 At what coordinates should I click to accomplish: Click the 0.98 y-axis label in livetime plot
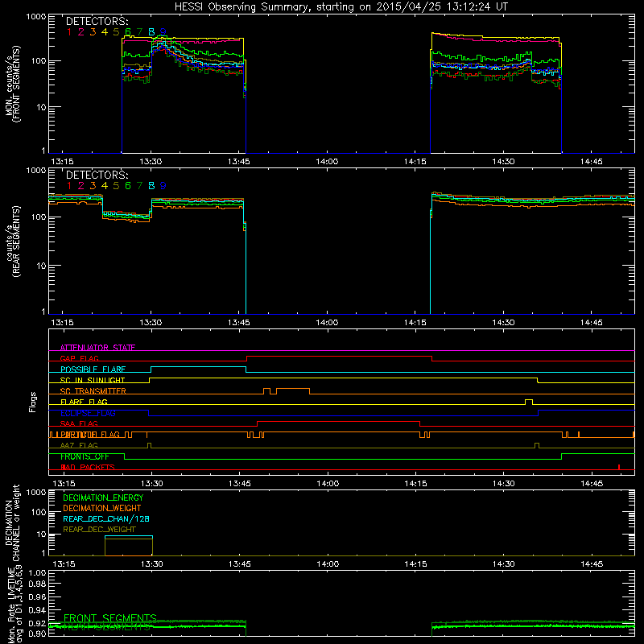pyautogui.click(x=37, y=584)
